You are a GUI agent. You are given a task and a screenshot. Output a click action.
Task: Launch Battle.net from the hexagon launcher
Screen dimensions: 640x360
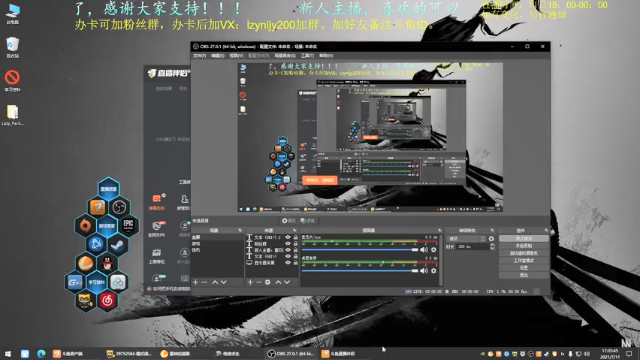coord(96,244)
